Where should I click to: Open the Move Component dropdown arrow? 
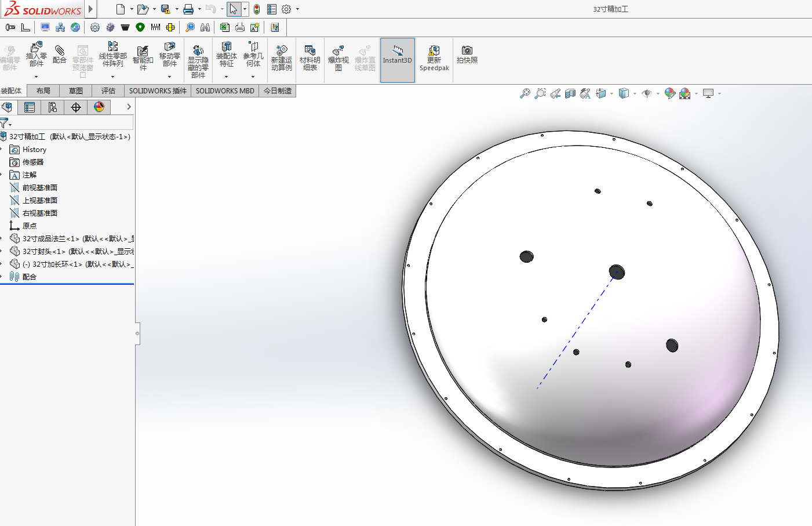click(x=169, y=77)
